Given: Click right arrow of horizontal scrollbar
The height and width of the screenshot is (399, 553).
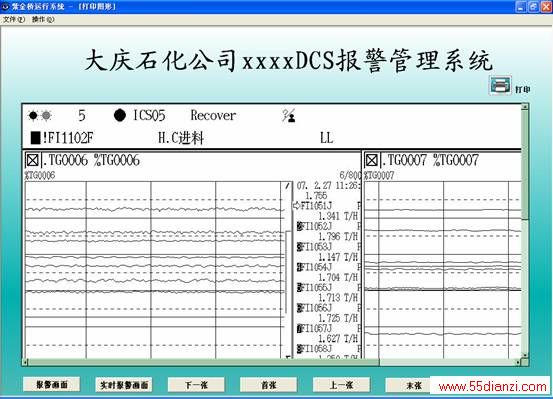Looking at the screenshot, I should (x=518, y=362).
